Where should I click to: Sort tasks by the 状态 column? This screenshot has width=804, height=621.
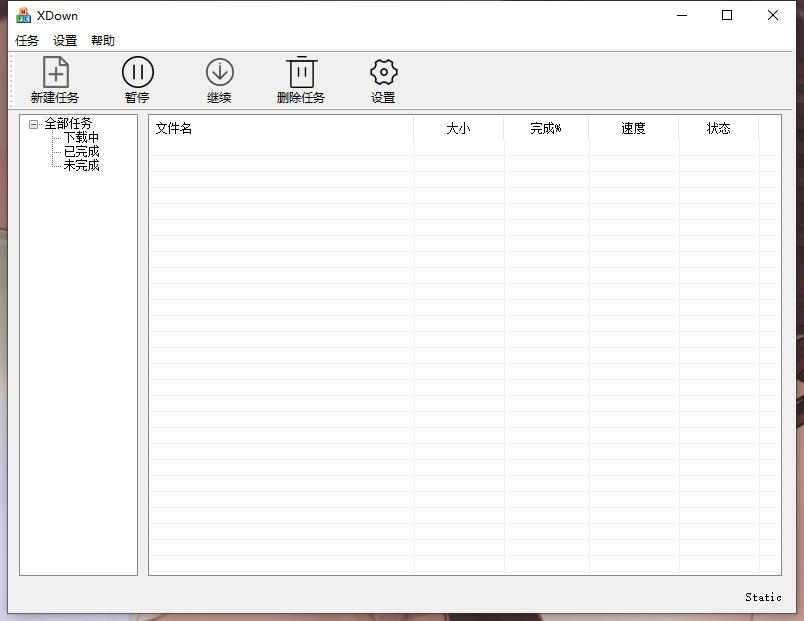tap(718, 129)
